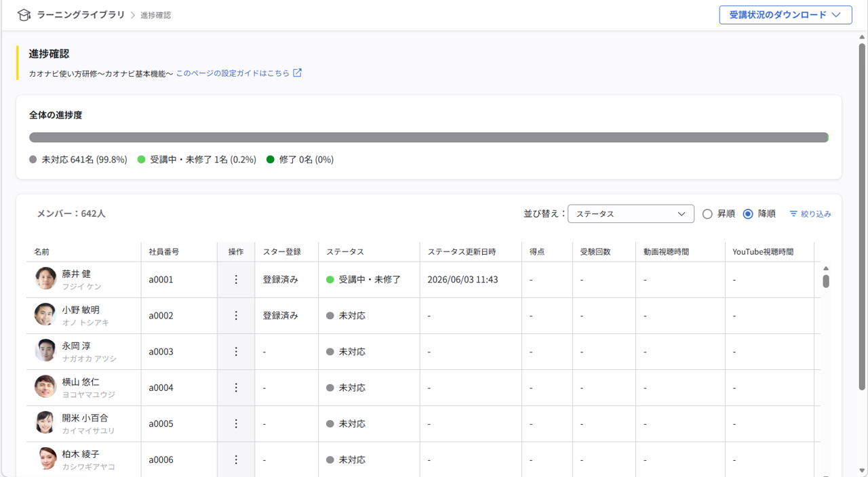The height and width of the screenshot is (477, 868).
Task: Click employee number a0004
Action: click(161, 388)
